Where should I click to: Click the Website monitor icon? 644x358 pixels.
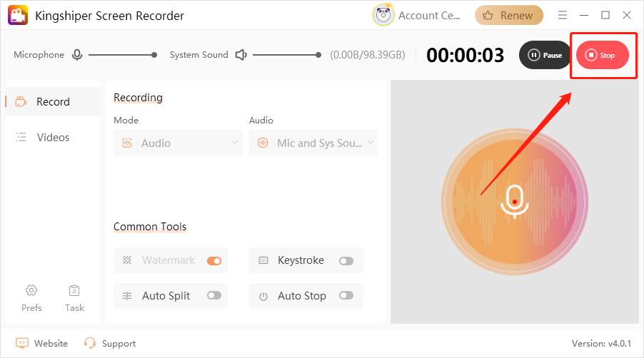coord(22,343)
